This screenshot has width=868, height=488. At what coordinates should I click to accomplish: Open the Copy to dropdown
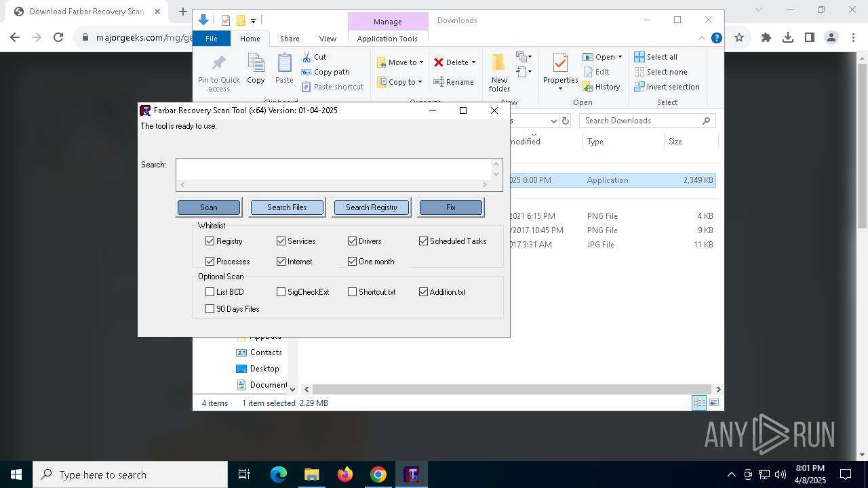pyautogui.click(x=399, y=82)
